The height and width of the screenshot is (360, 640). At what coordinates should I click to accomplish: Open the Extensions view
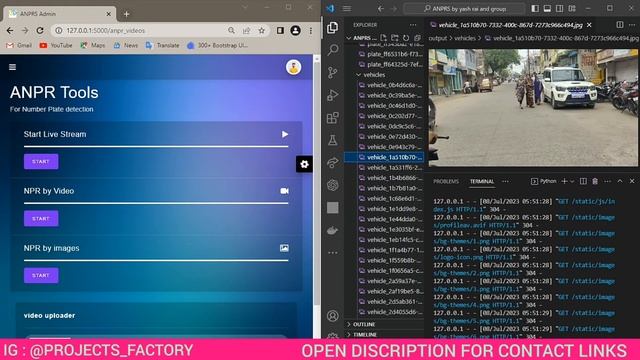click(x=333, y=118)
